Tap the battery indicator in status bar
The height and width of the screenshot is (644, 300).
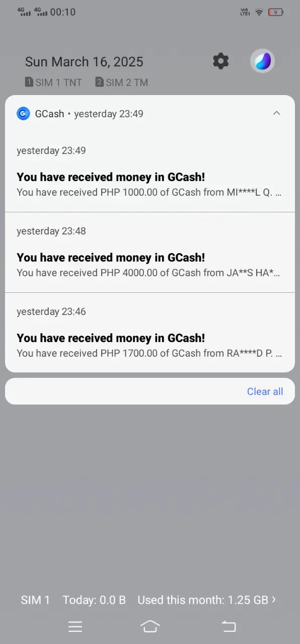click(x=275, y=12)
